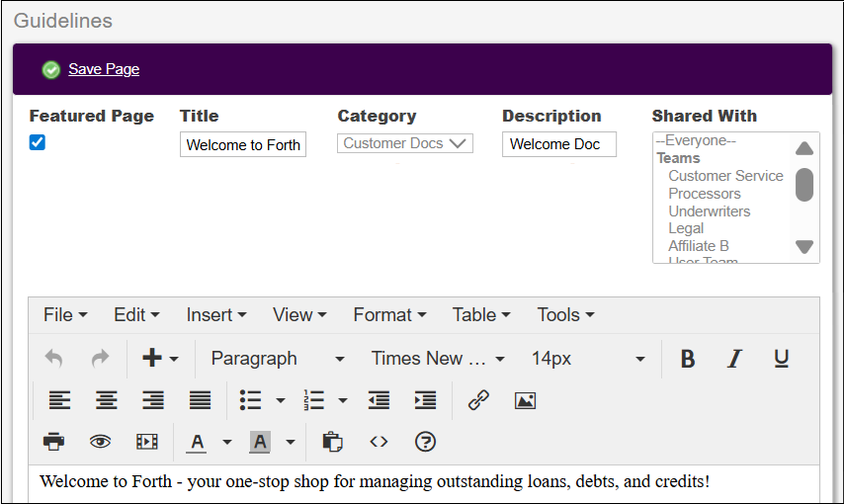Insert a hyperlink with chain icon

coord(478,400)
